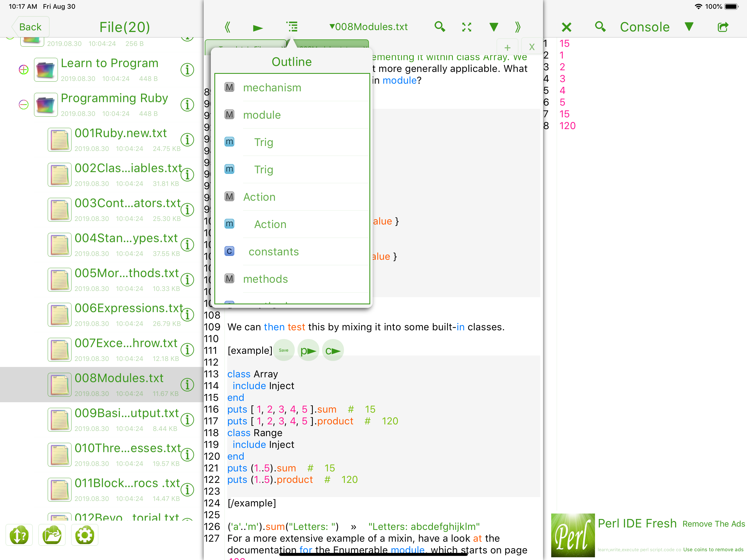Show info for 003Cont...ators.txt
Image resolution: width=747 pixels, height=560 pixels.
[x=187, y=210]
